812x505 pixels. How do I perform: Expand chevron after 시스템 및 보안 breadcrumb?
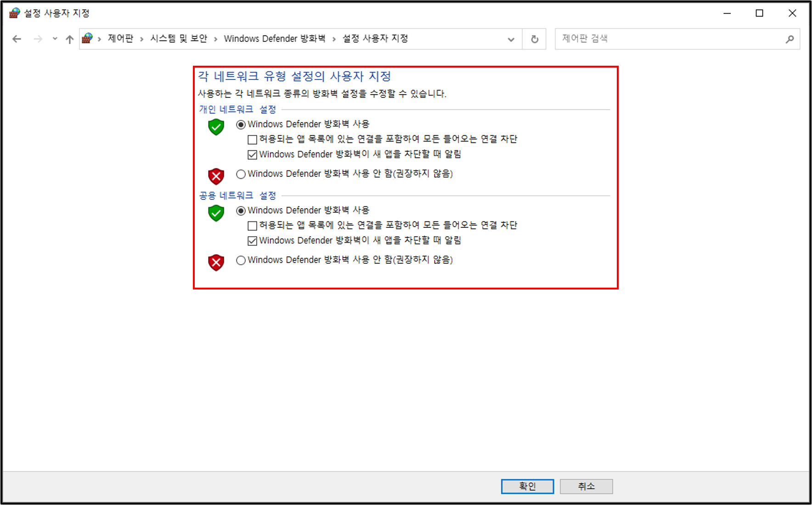click(x=215, y=40)
